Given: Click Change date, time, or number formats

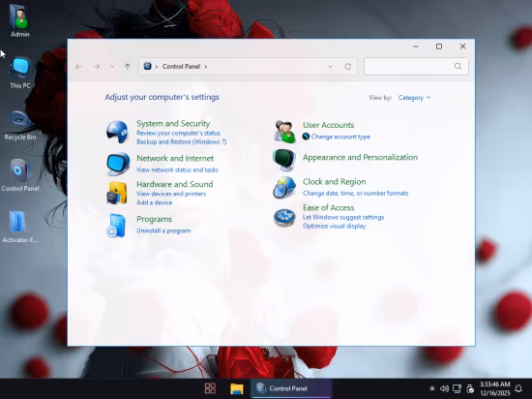Looking at the screenshot, I should click(356, 194).
